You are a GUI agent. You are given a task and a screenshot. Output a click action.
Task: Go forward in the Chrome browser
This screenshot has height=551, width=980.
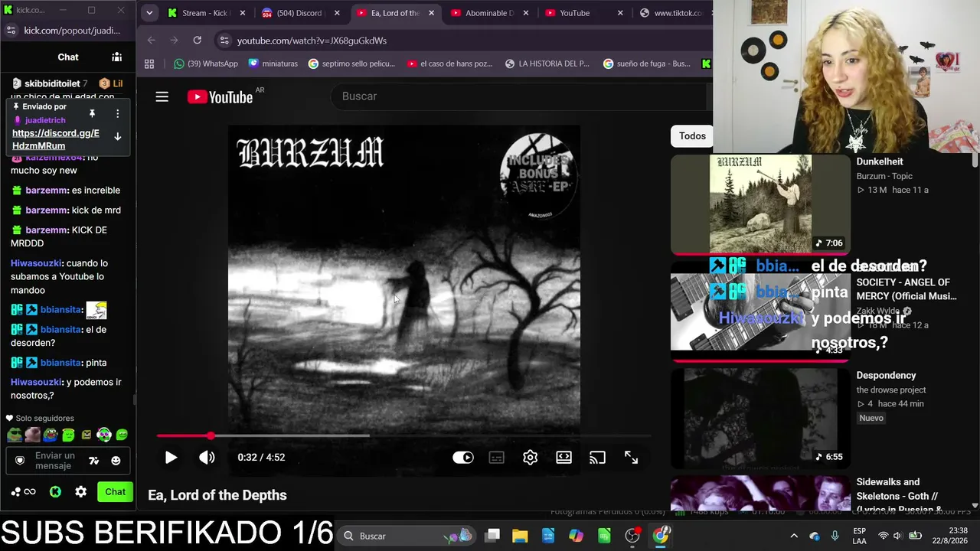(174, 41)
